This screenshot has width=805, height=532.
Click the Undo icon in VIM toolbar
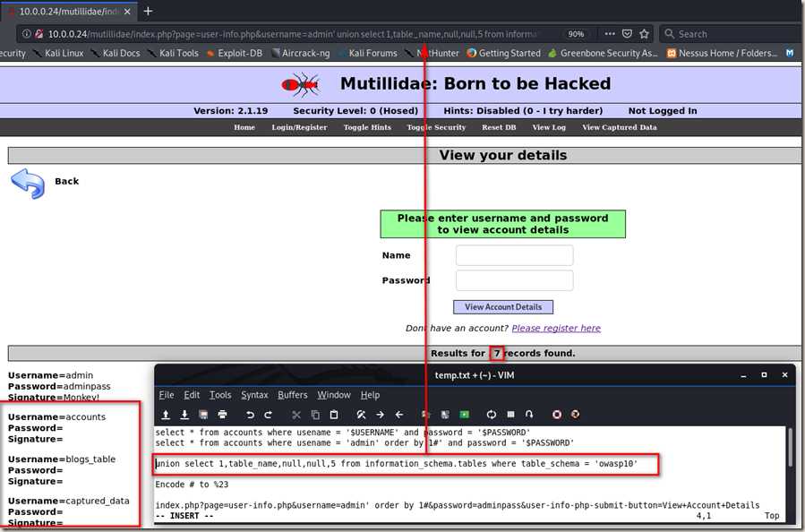click(250, 415)
